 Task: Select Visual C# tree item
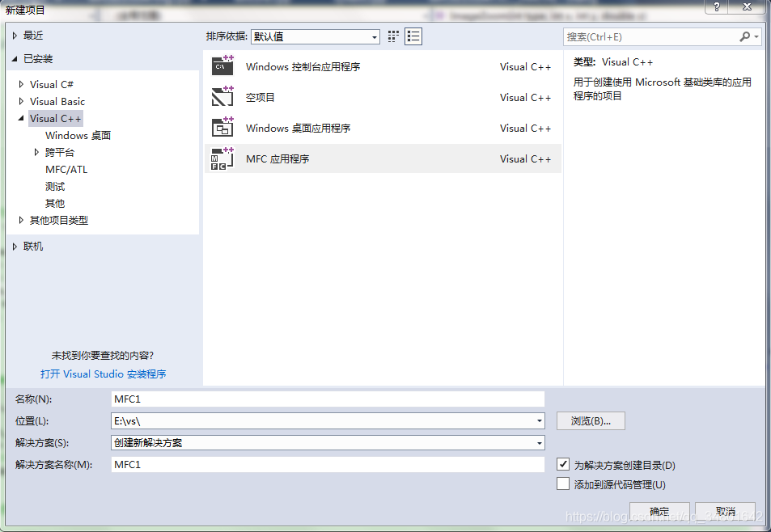(x=52, y=85)
